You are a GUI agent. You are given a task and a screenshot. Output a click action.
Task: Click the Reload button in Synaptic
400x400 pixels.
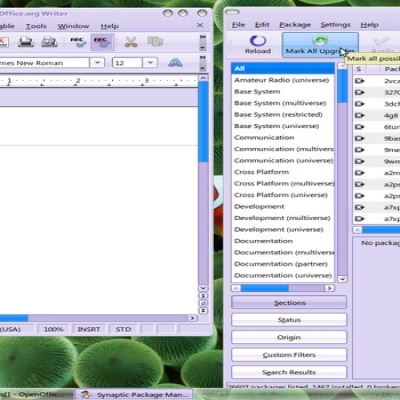click(258, 45)
